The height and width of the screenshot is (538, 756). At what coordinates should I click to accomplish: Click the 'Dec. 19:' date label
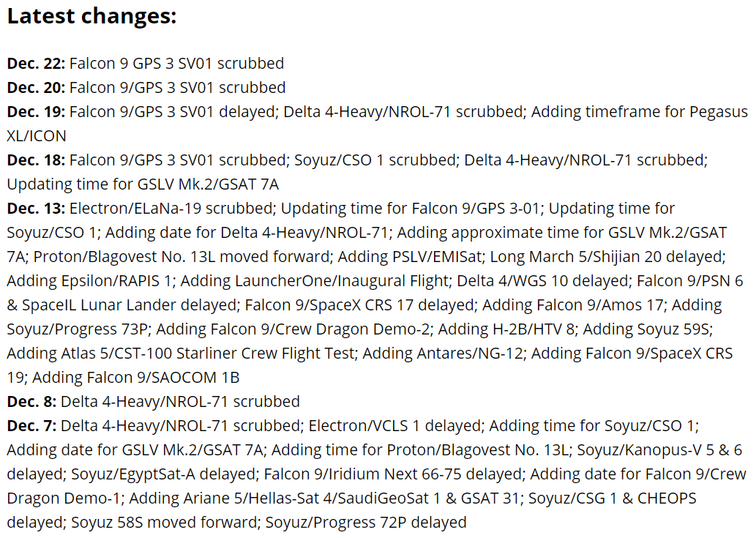(x=36, y=111)
